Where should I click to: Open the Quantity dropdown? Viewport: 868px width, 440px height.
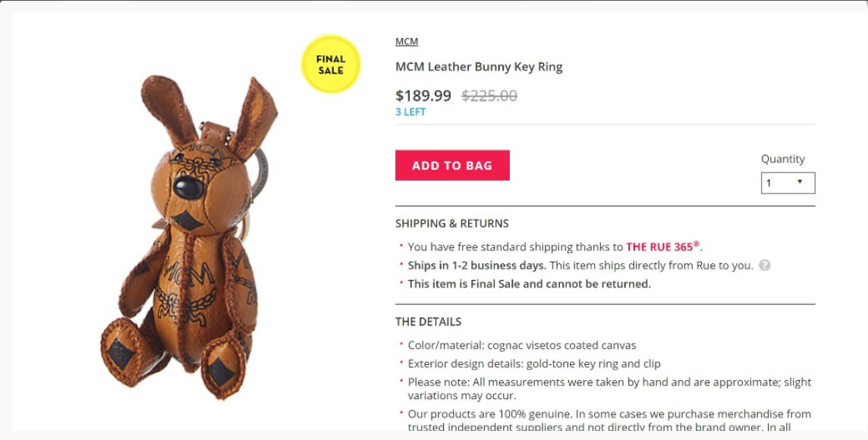pos(788,183)
